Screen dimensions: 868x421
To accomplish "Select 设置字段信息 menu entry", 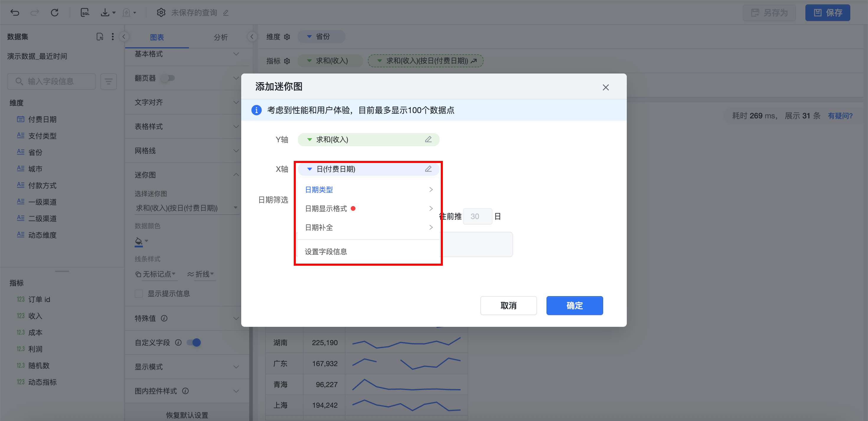I will [326, 252].
